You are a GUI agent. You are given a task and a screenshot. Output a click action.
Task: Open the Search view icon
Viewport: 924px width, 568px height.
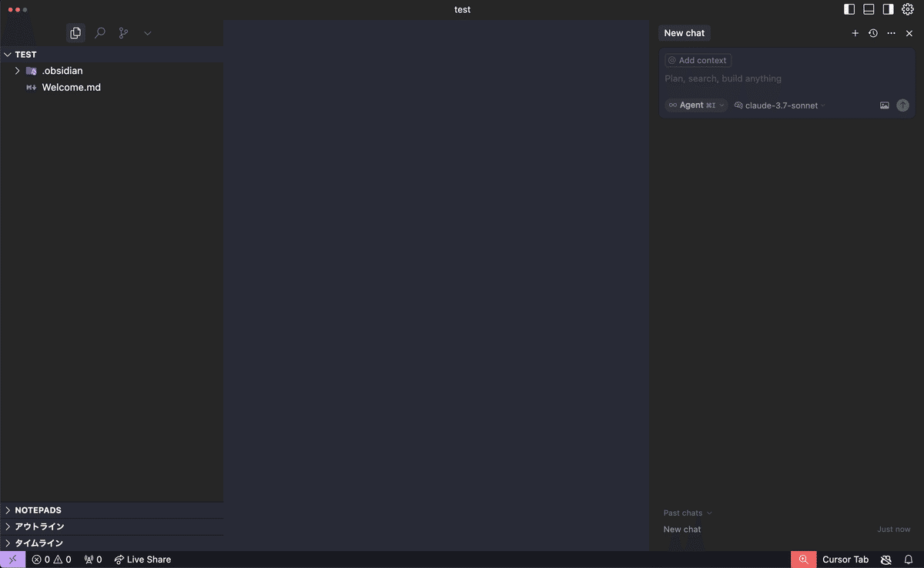100,33
